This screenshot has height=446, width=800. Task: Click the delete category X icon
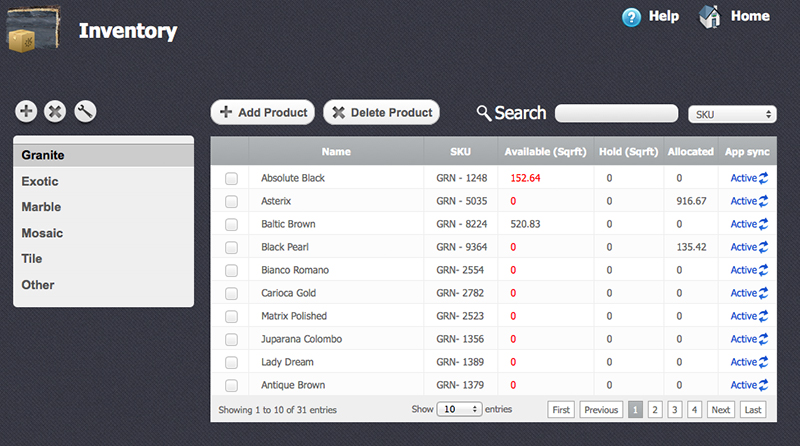55,112
